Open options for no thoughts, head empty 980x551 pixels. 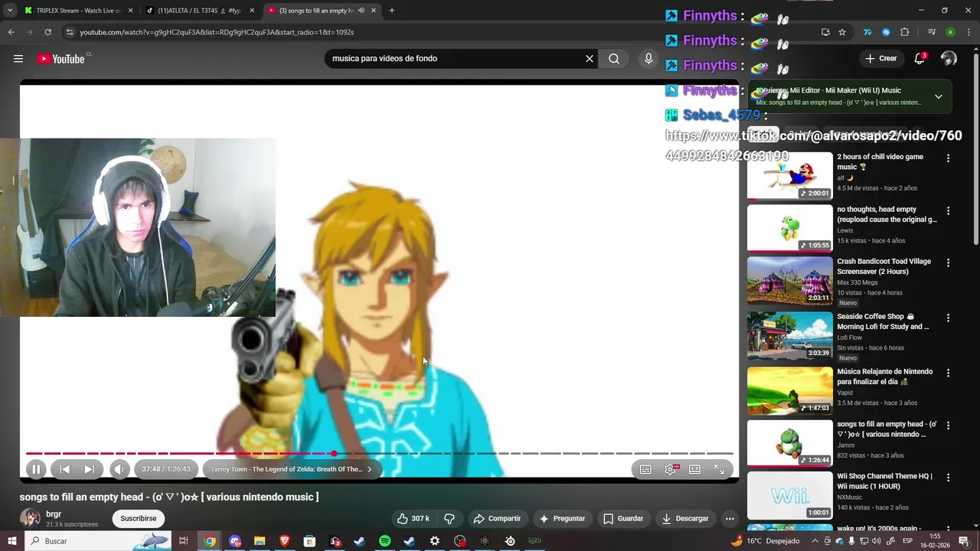(x=948, y=210)
